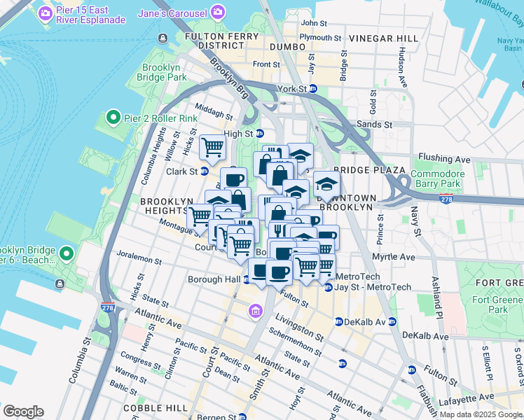
Task: Click the VINEGAR HILL neighborhood label
Action: [x=384, y=38]
